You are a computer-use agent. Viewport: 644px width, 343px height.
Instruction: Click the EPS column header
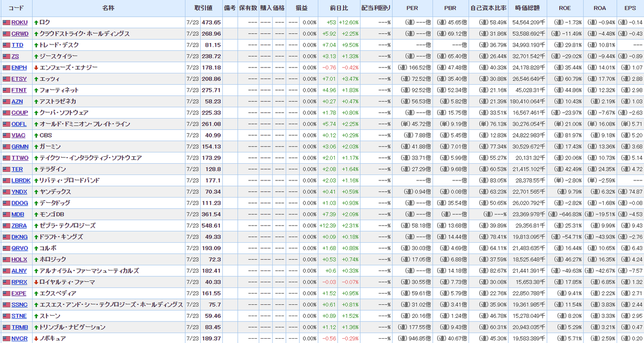point(630,9)
